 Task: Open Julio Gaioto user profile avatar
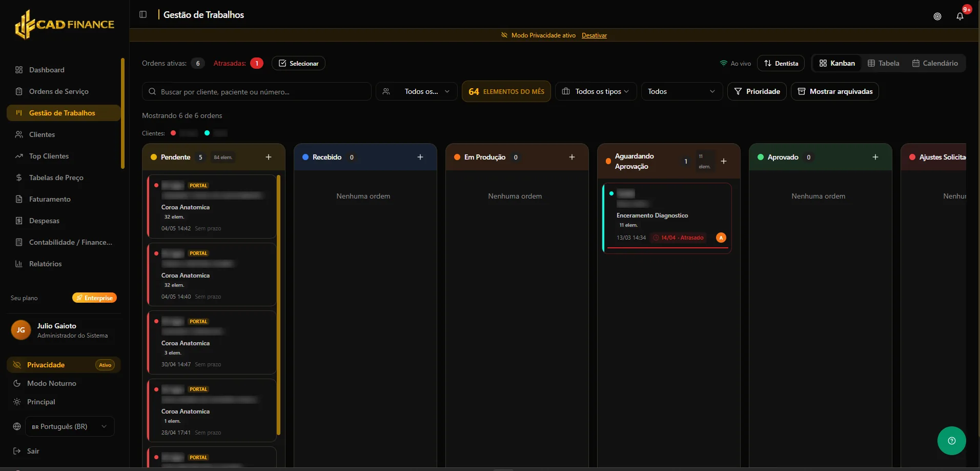(x=21, y=330)
